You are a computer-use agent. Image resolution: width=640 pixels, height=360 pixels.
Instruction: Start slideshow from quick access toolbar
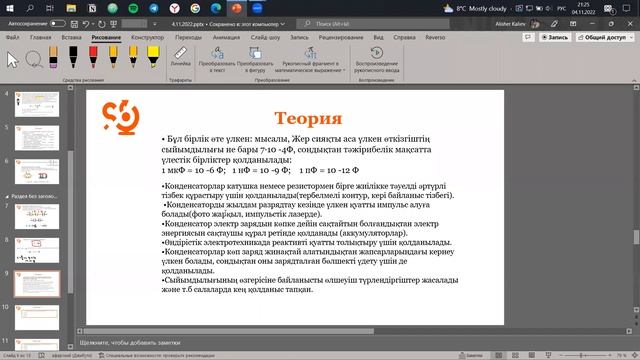(114, 24)
